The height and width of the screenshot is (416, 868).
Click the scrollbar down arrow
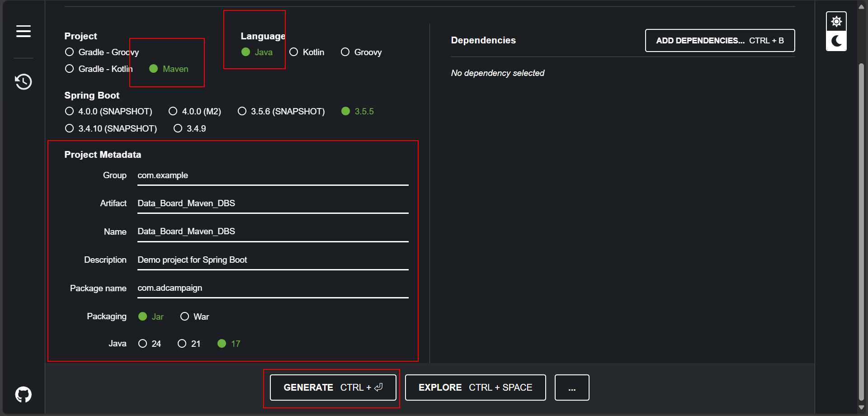(861, 407)
